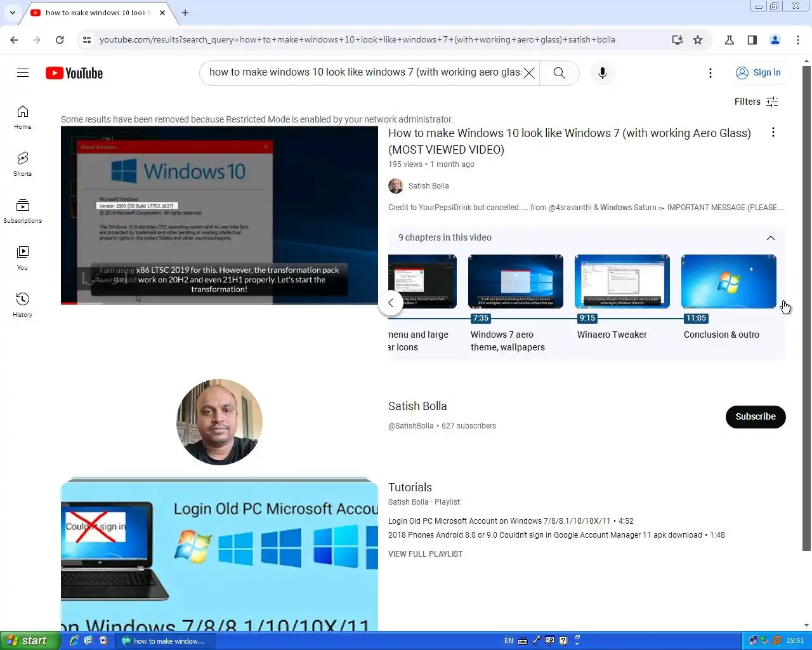
Task: Click the 195 views metadata text
Action: coord(405,164)
